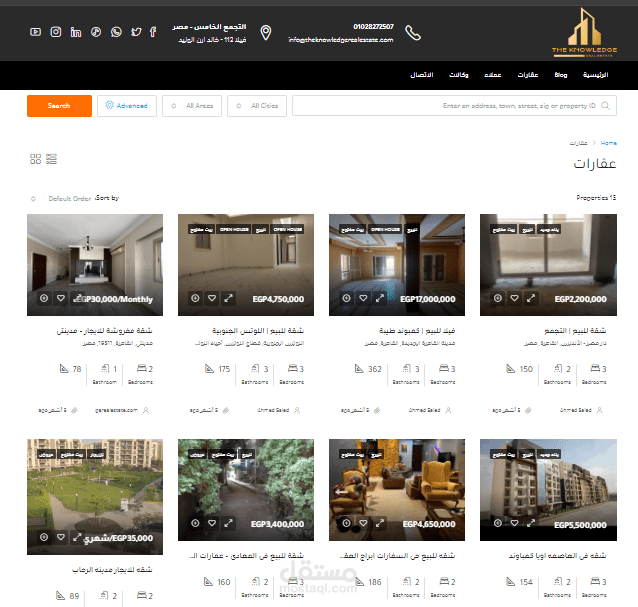This screenshot has width=638, height=607.
Task: Open the عقارات menu item
Action: [x=528, y=75]
